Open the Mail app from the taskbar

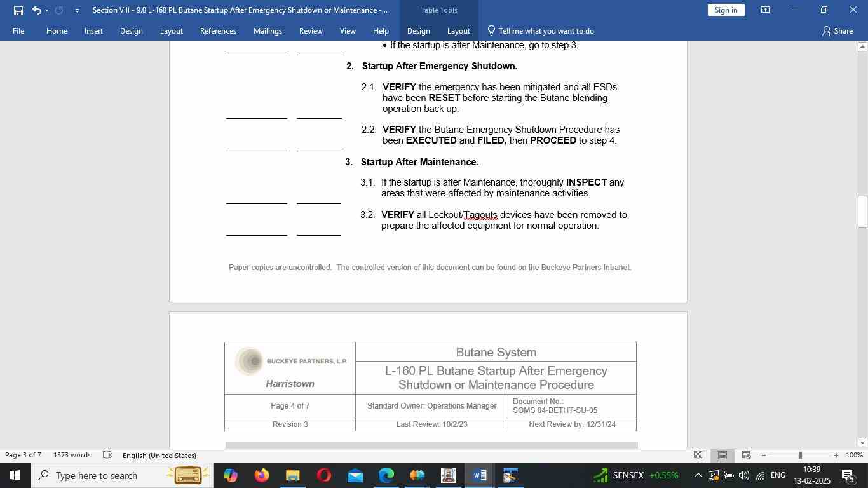355,475
